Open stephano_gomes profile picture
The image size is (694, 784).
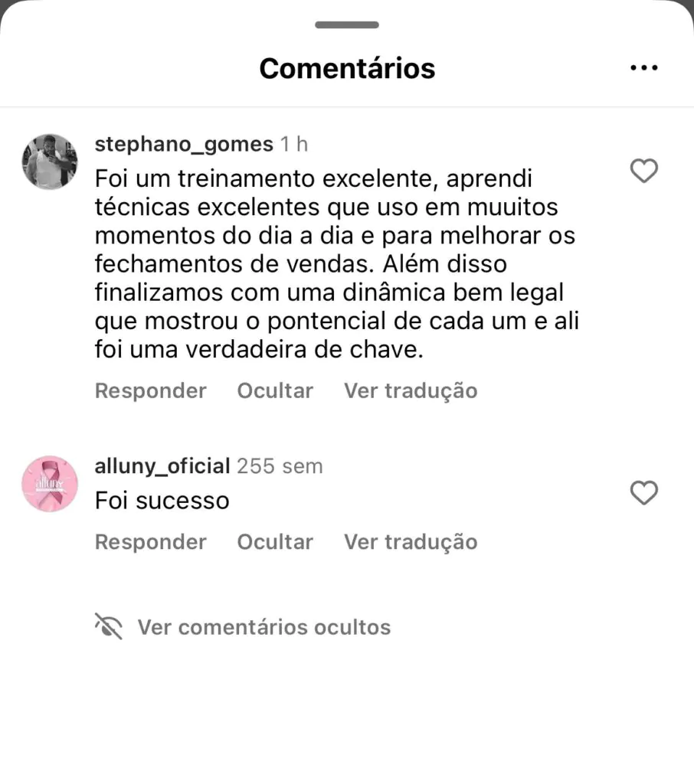50,162
